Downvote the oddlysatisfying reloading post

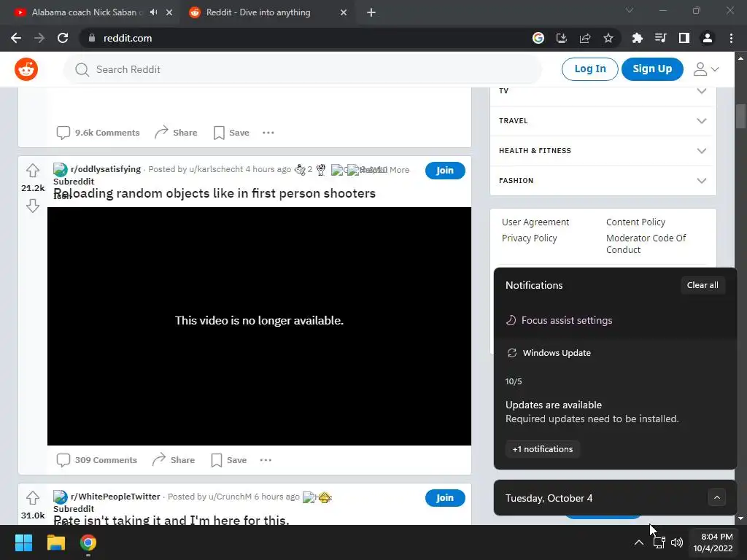pos(32,206)
